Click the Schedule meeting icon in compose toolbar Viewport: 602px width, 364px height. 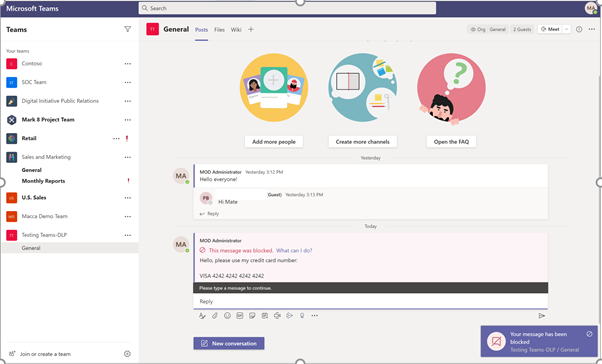pyautogui.click(x=265, y=316)
